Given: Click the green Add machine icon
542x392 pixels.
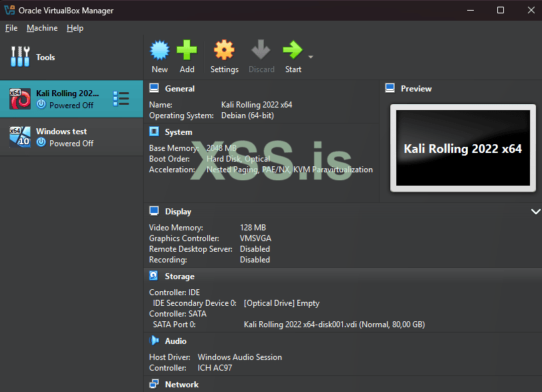Looking at the screenshot, I should tap(186, 50).
